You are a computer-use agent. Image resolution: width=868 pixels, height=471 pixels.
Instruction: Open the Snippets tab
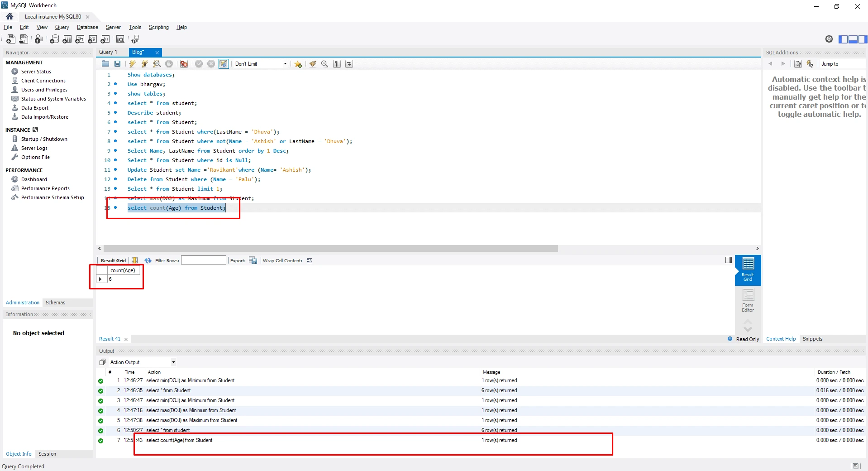[x=812, y=339]
